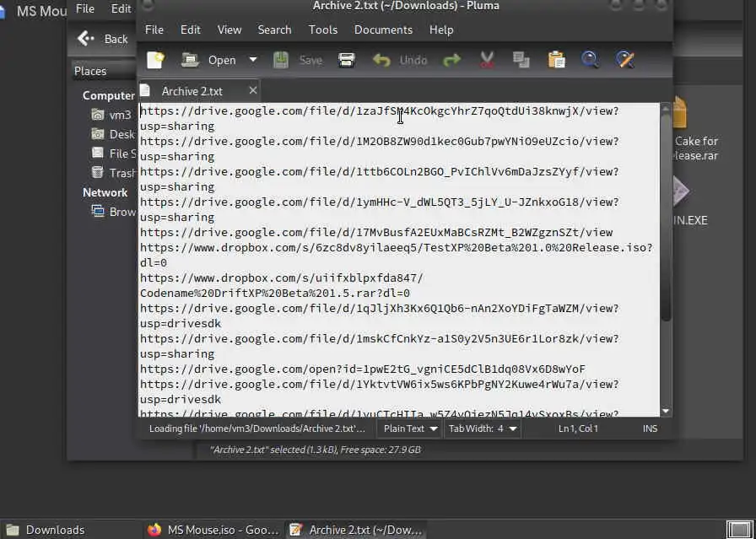Select the .EXE file in file manager
756x539 pixels.
point(689,202)
